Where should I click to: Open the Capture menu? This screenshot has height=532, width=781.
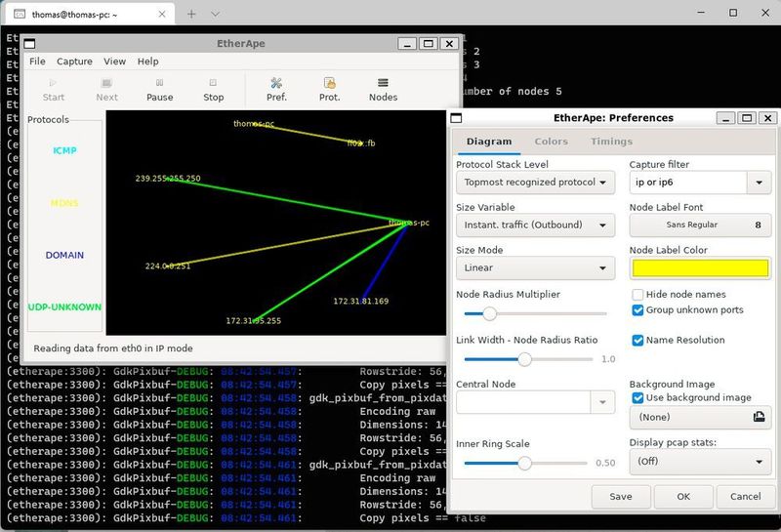click(x=74, y=61)
